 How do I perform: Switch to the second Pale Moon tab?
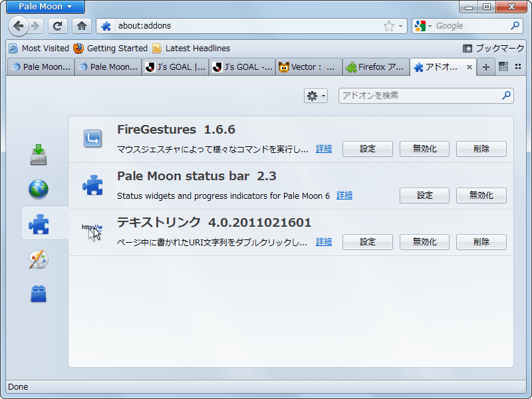click(x=108, y=67)
